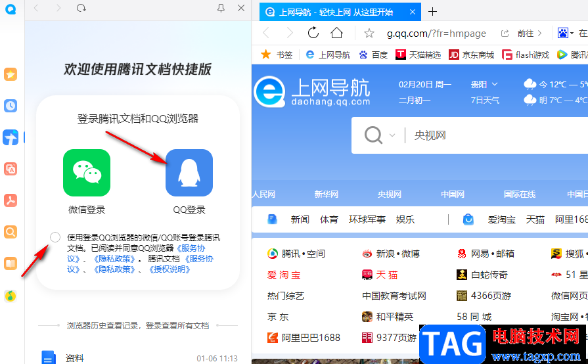
Task: Open 58 同 城 site link
Action: pyautogui.click(x=474, y=317)
